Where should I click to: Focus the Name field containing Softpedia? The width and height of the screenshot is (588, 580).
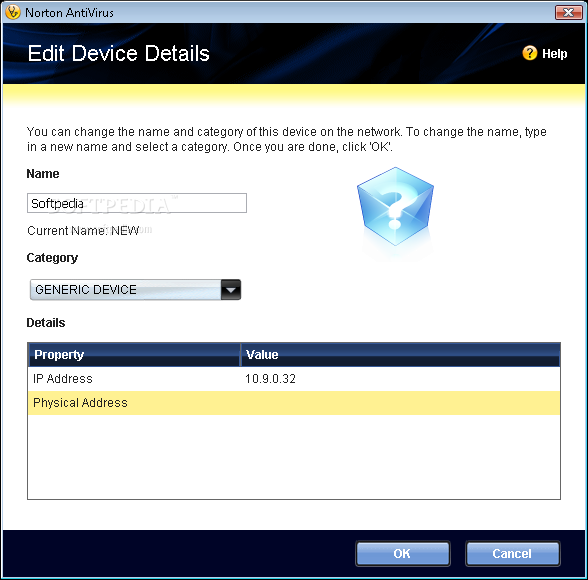(x=137, y=203)
